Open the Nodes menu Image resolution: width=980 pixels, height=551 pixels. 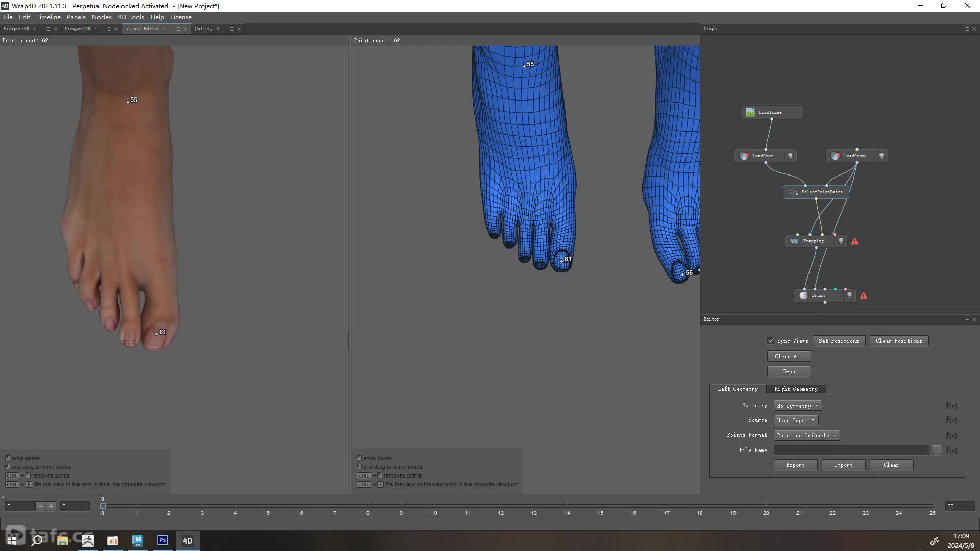(102, 17)
